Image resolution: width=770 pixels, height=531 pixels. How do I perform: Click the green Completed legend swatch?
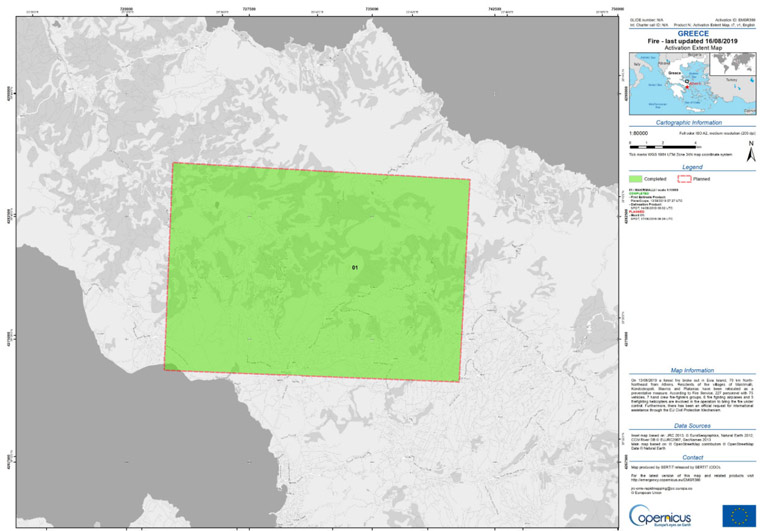pos(634,179)
